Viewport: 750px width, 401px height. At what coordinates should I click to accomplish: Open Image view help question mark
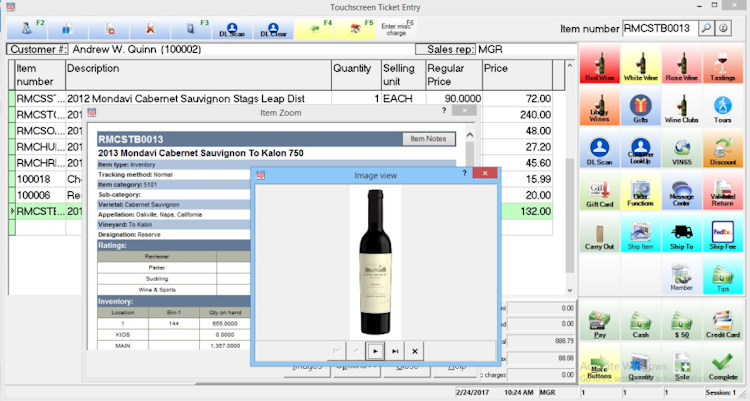464,173
